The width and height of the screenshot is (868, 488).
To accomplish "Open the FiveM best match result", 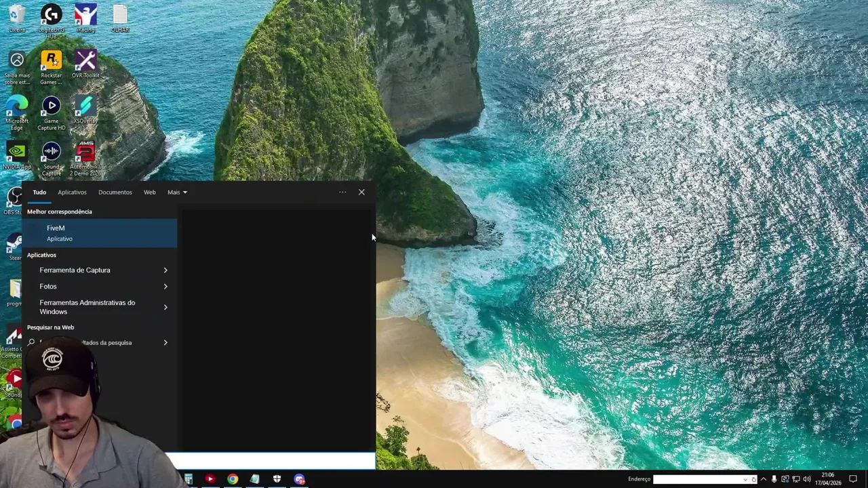I will click(x=100, y=233).
